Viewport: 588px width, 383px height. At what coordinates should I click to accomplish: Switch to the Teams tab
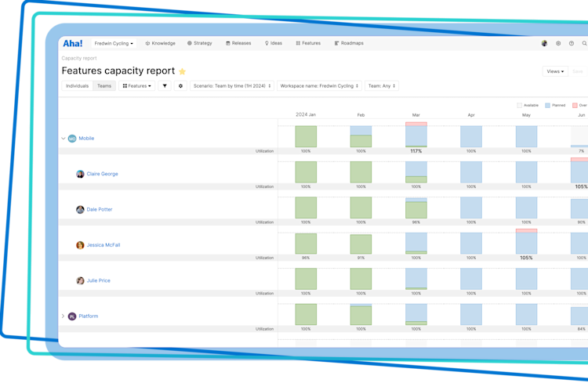104,86
